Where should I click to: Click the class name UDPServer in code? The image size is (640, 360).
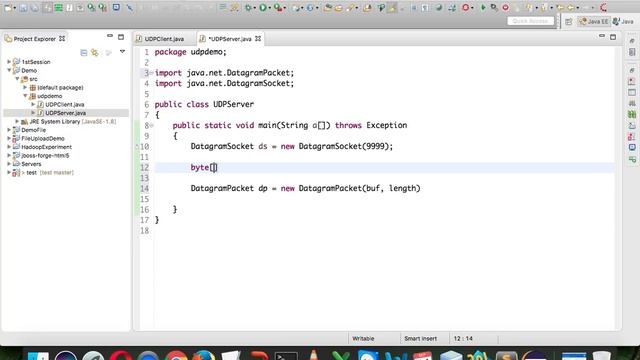[x=233, y=104]
